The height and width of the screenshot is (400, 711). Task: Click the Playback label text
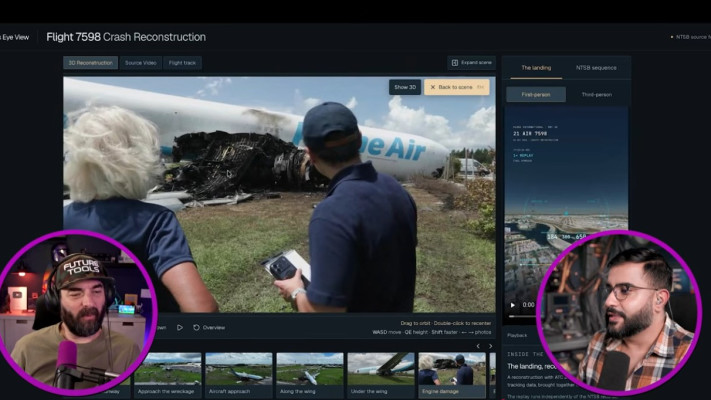(x=517, y=336)
